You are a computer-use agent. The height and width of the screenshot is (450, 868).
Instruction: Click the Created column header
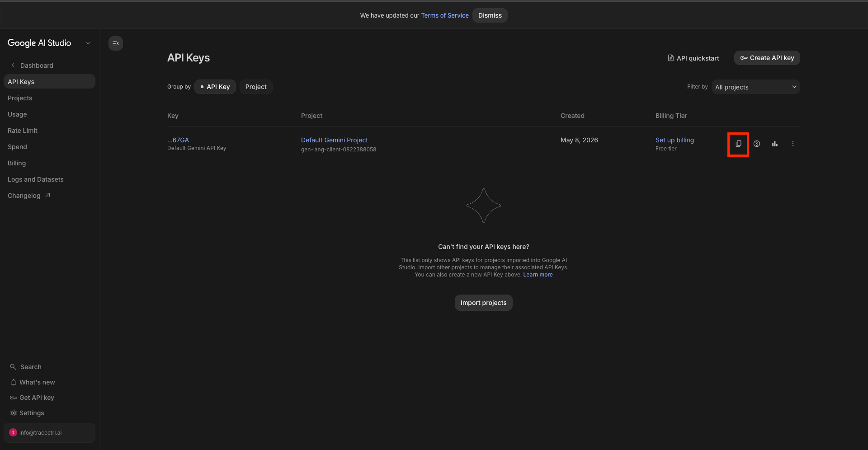click(572, 116)
